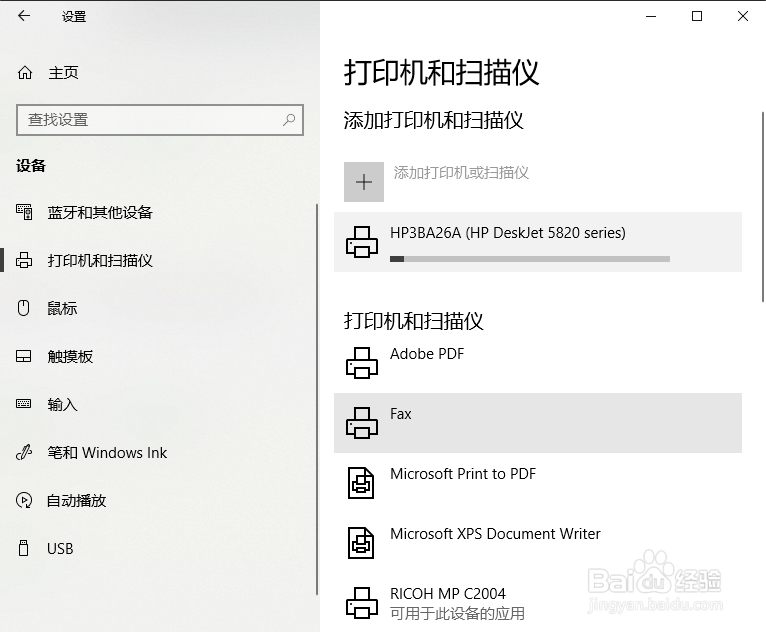Select the Fax device entry
This screenshot has height=632, width=766.
(x=538, y=423)
